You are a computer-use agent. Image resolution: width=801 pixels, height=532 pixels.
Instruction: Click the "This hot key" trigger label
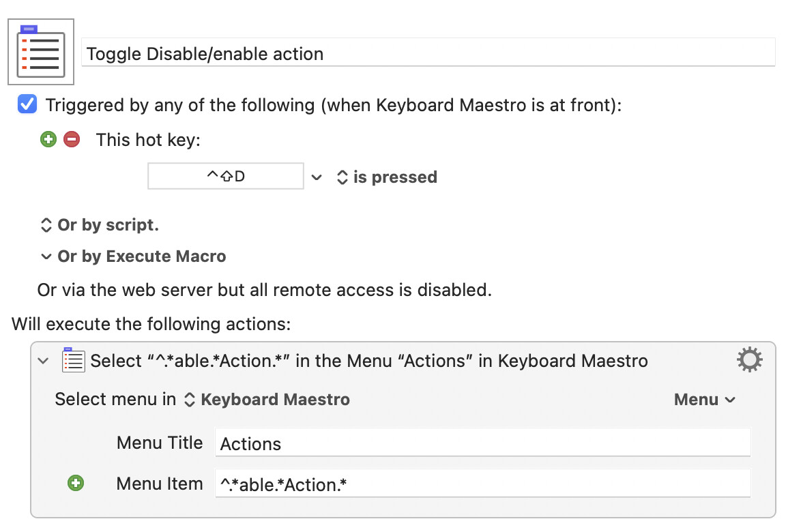pos(149,140)
